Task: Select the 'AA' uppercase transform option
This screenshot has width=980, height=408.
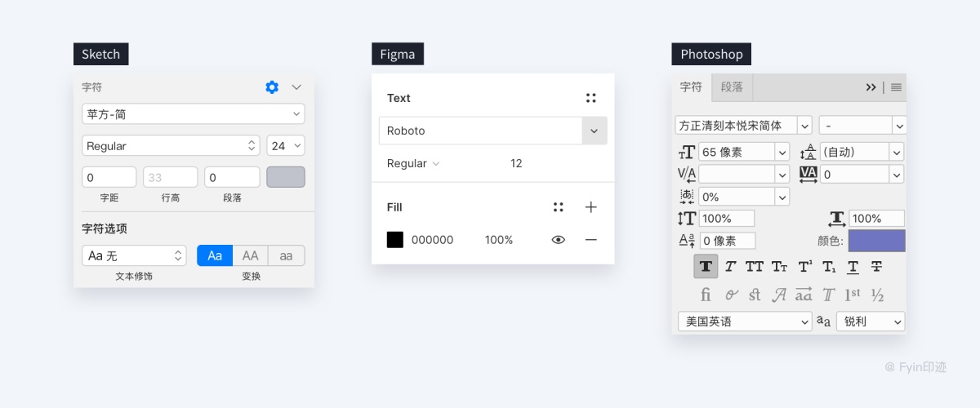Action: point(250,255)
